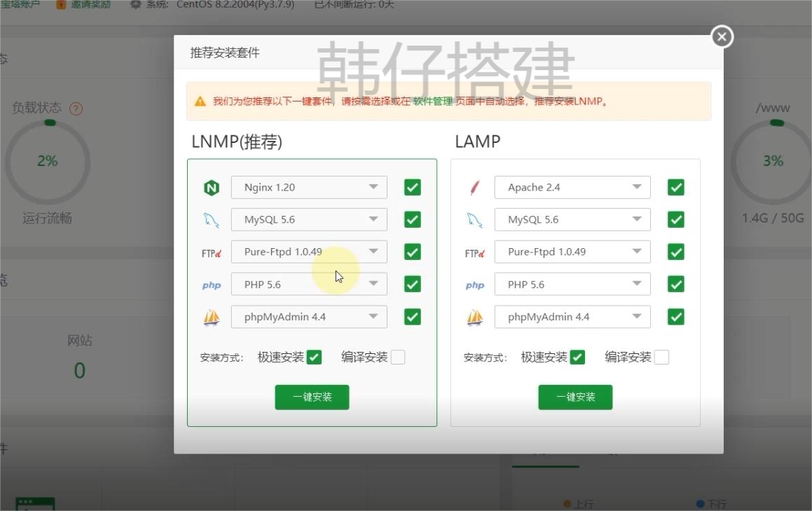Click the warning triangle icon in notice

(x=200, y=101)
